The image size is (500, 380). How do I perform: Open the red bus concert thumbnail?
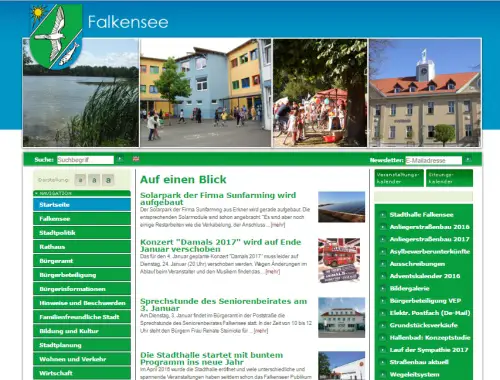pyautogui.click(x=339, y=260)
